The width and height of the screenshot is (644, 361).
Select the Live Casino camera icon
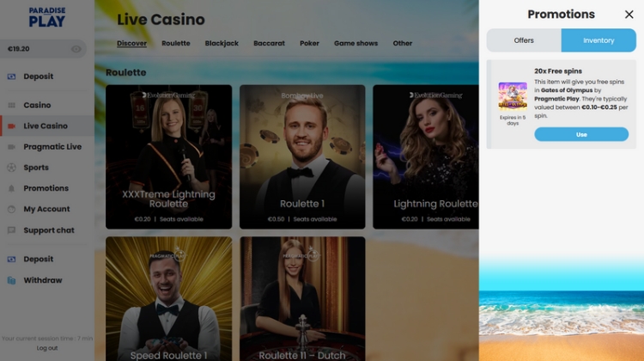tap(11, 126)
